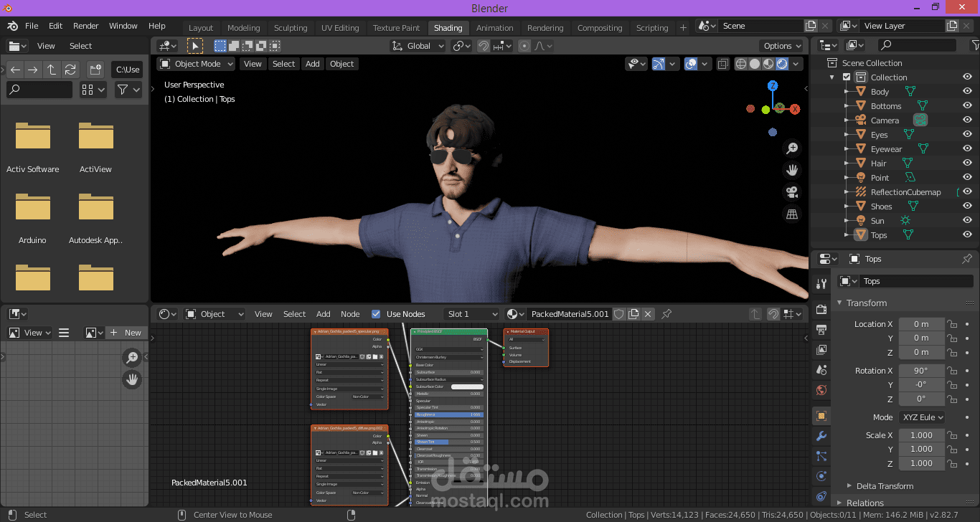
Task: Open the XYZ Euler rotation mode dropdown
Action: coord(921,417)
